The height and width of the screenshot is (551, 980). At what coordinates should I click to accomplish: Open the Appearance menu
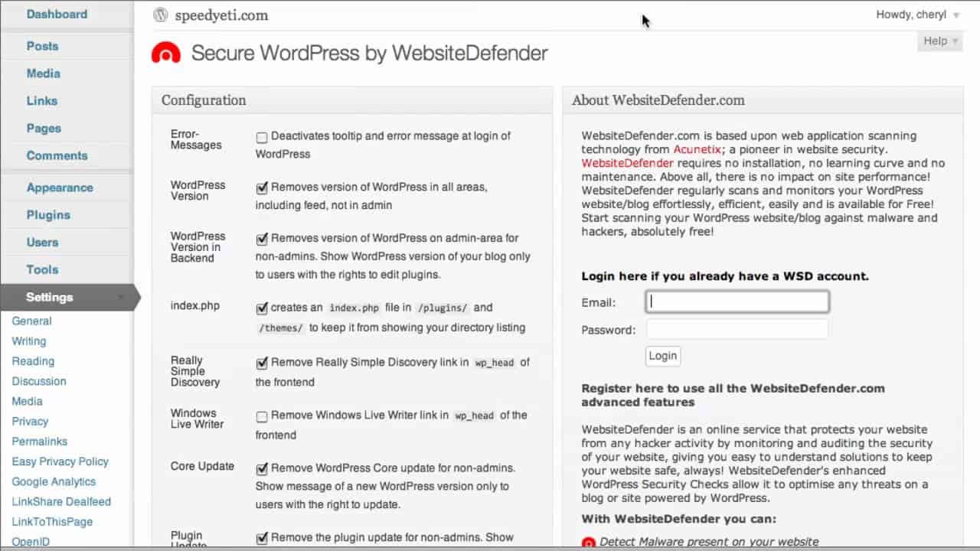click(60, 187)
